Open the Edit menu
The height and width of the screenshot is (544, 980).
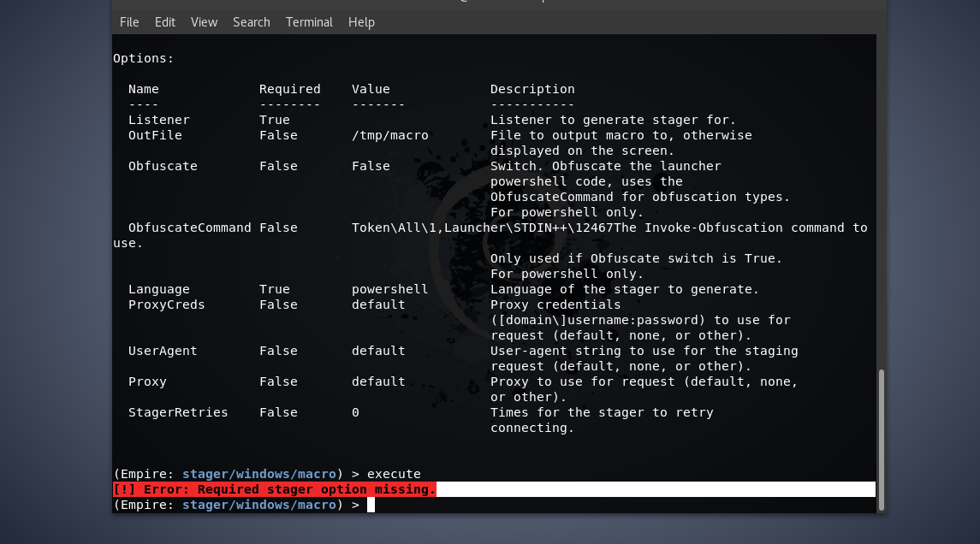point(165,22)
